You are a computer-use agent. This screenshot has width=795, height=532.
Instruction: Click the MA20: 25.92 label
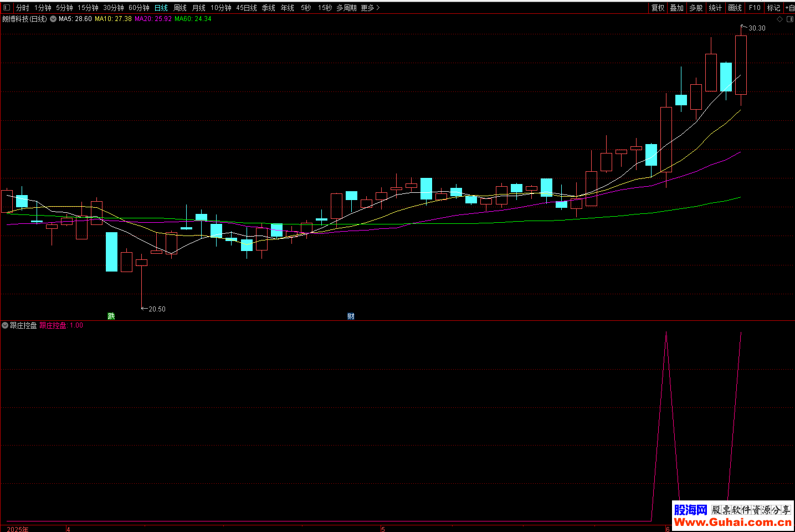tap(153, 19)
